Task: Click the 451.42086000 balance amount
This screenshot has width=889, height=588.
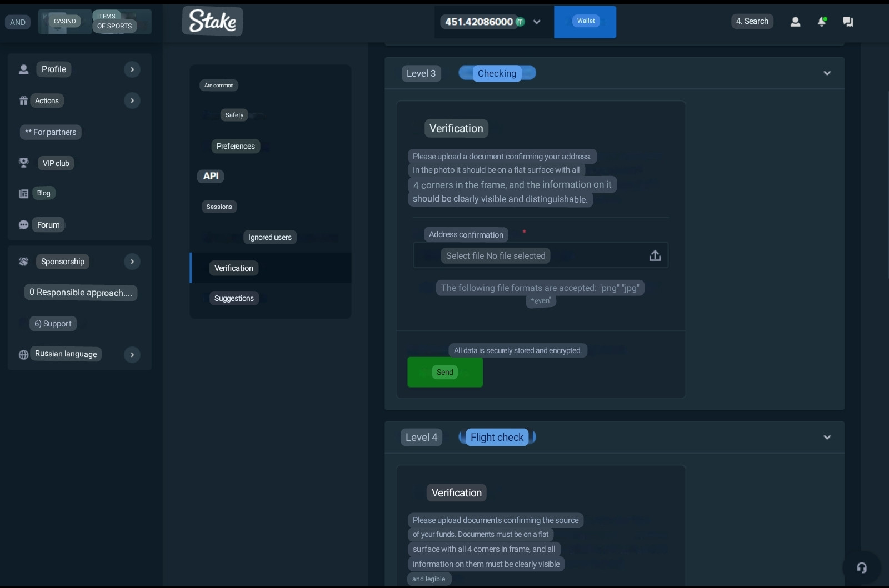Action: pyautogui.click(x=479, y=22)
